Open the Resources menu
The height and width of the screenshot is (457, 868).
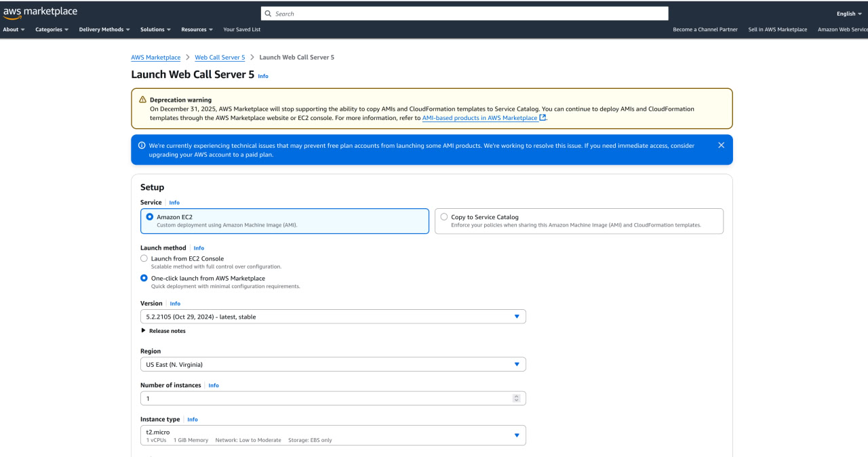[x=197, y=29]
